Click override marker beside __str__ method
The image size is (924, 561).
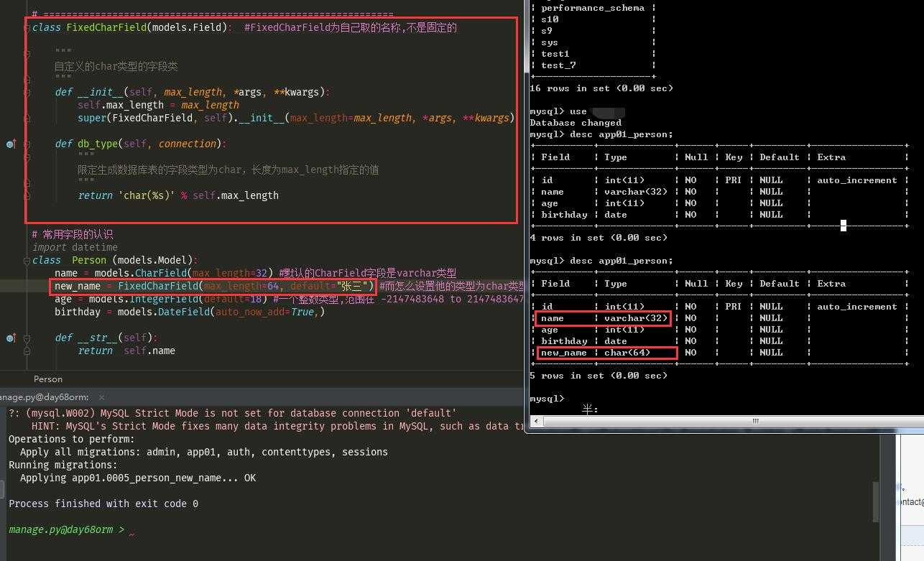tap(10, 338)
